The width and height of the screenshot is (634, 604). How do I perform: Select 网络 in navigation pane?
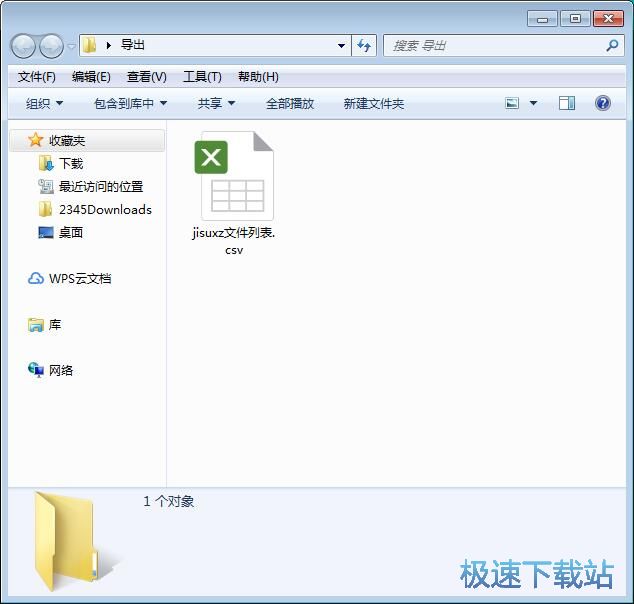point(61,370)
